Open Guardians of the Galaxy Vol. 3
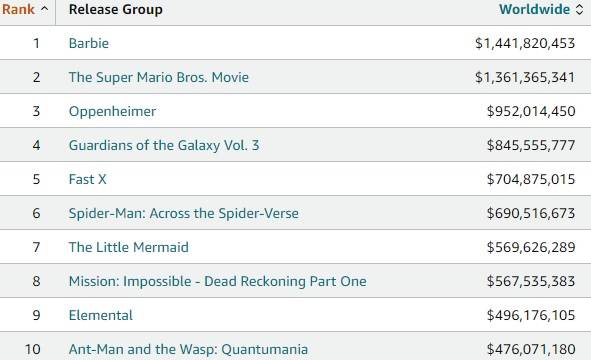The width and height of the screenshot is (591, 360). 164,146
